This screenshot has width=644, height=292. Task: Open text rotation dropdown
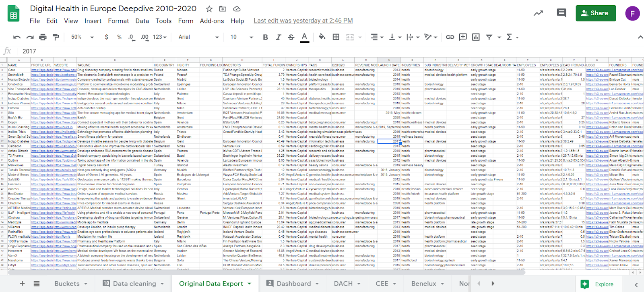(x=431, y=37)
